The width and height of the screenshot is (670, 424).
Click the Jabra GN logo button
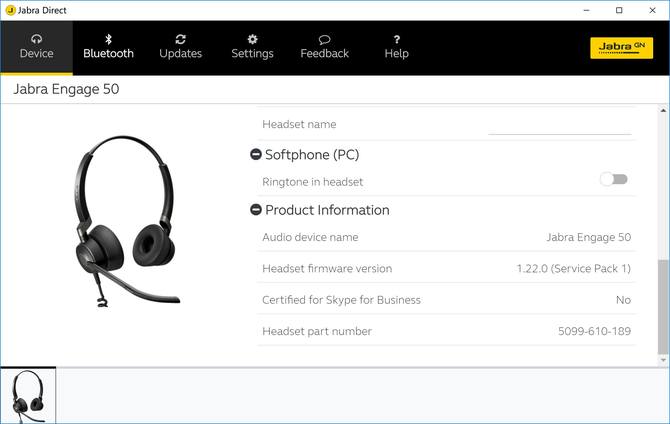point(621,48)
